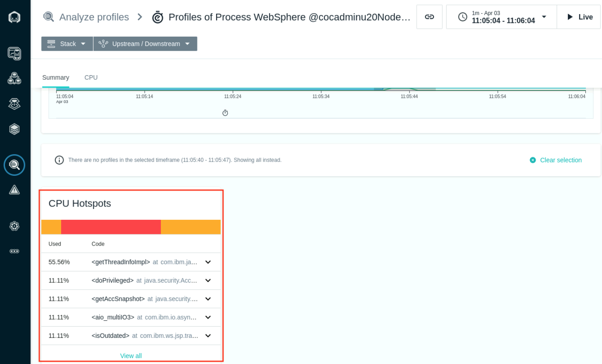Go to Analyze profiles breadcrumb

(x=94, y=17)
